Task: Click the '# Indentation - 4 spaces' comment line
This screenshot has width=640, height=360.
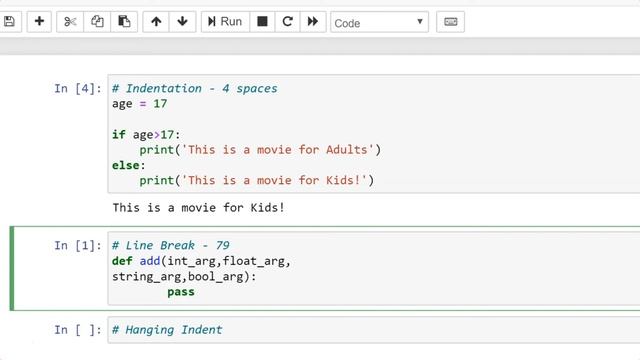Action: click(195, 89)
